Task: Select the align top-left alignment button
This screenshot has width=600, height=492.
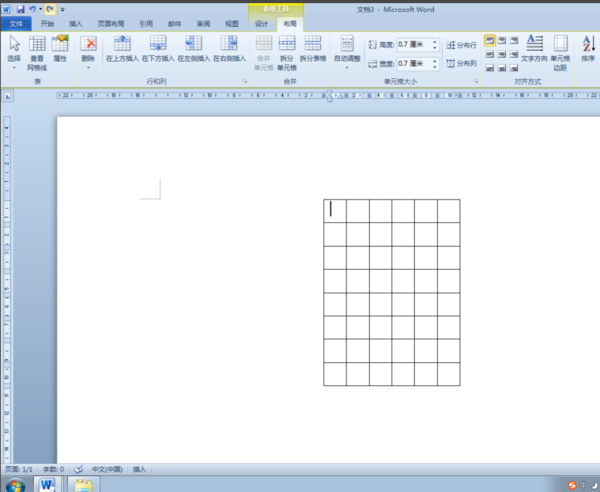Action: coord(490,40)
